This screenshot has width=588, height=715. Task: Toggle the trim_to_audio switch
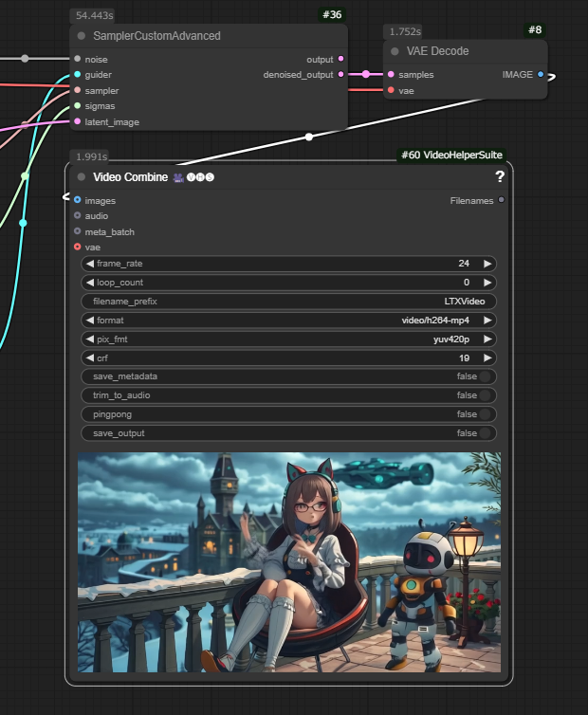(x=486, y=395)
